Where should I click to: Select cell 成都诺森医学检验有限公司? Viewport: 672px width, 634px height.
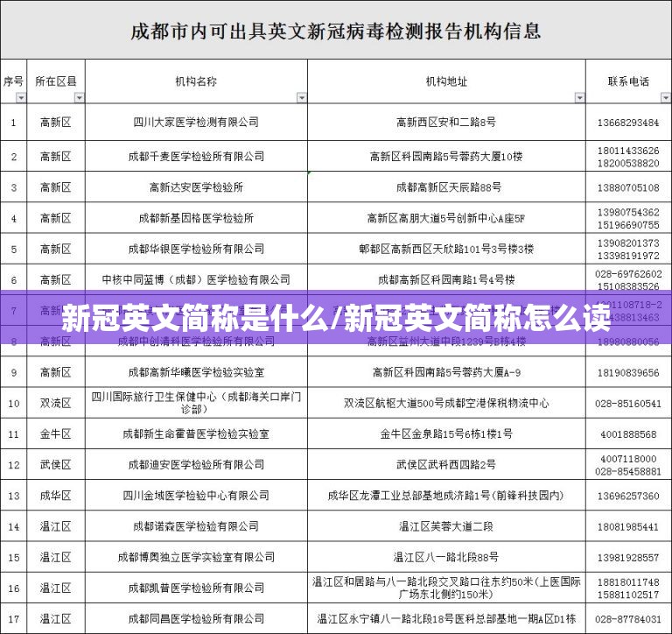(x=196, y=526)
